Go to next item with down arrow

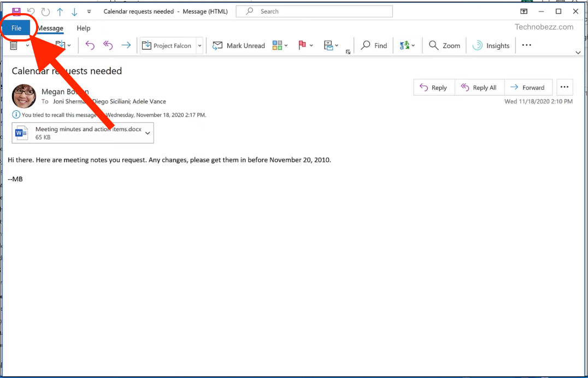[74, 11]
